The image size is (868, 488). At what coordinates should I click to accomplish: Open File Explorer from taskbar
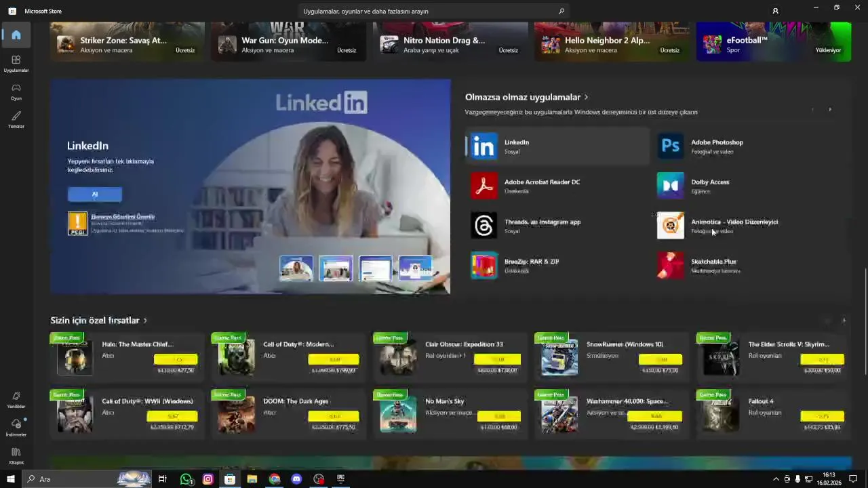[252, 479]
